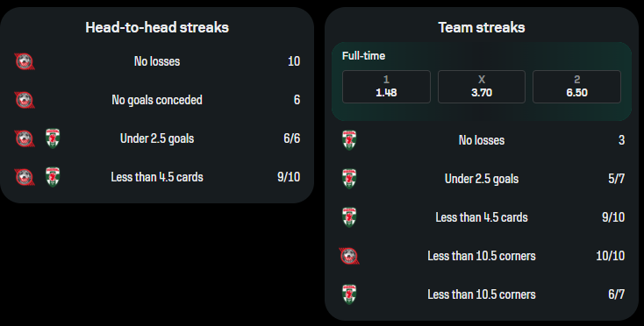Click the Head-to-head streaks heading

click(x=157, y=27)
